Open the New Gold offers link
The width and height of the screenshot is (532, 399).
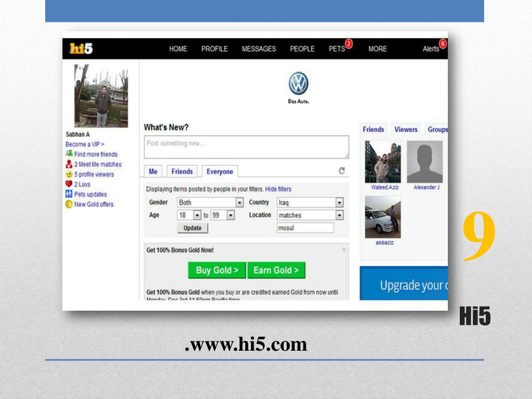(94, 204)
